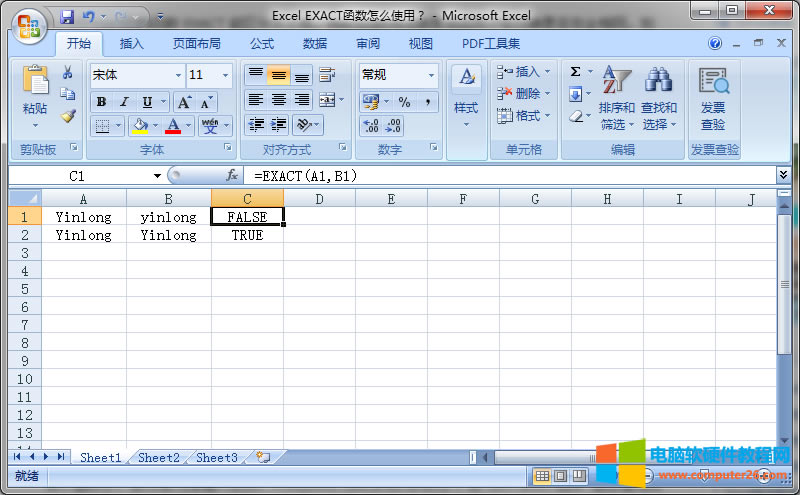Viewport: 800px width, 495px height.
Task: Activate the Format Painter brush
Action: (68, 116)
